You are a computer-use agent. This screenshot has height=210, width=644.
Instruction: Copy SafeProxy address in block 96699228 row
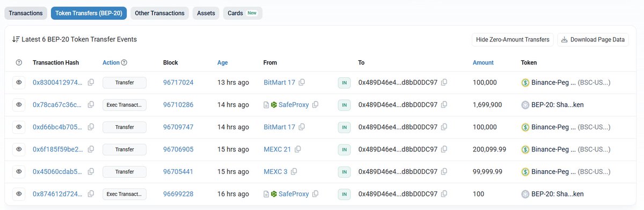coord(316,194)
